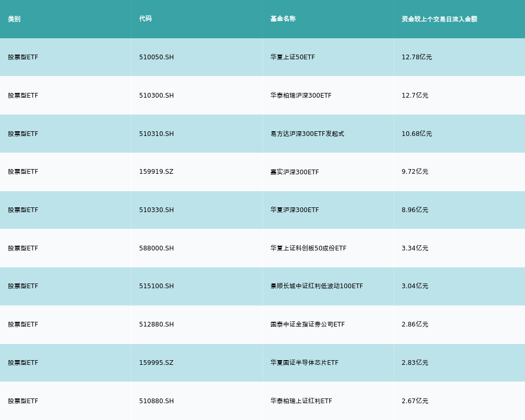Viewport: 525px width, 420px height.
Task: Click inflow amount 2.67亿元
Action: point(415,401)
